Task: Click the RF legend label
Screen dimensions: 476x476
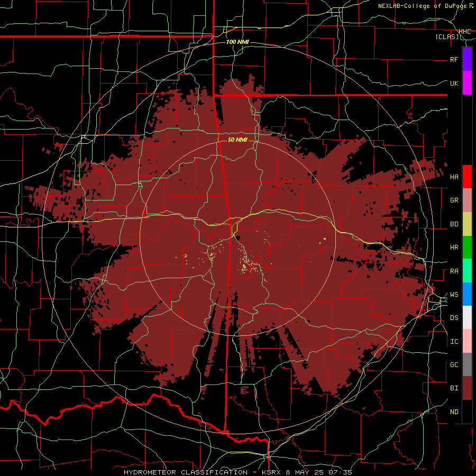Action: [x=454, y=59]
